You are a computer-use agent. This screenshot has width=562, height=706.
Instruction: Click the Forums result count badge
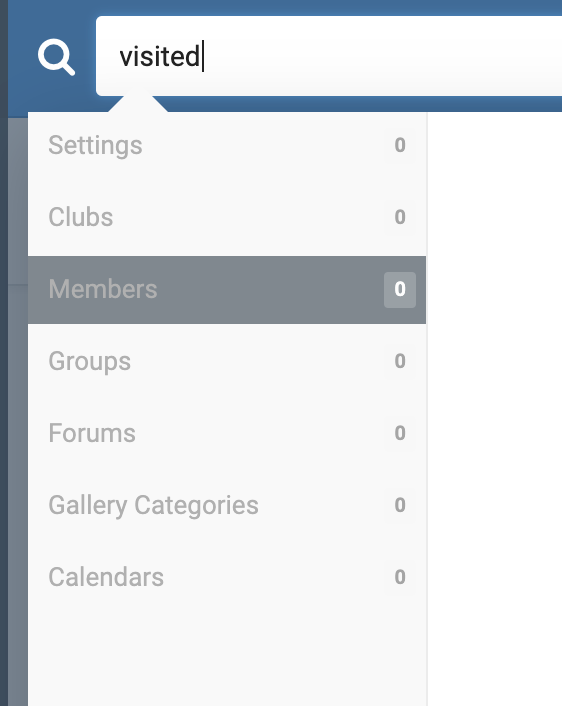click(400, 433)
